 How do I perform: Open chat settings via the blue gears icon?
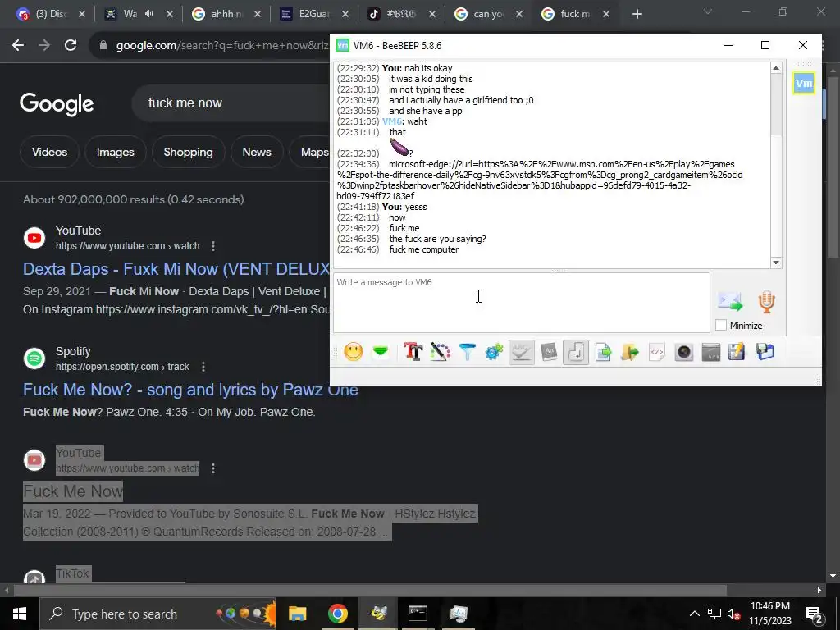[494, 352]
